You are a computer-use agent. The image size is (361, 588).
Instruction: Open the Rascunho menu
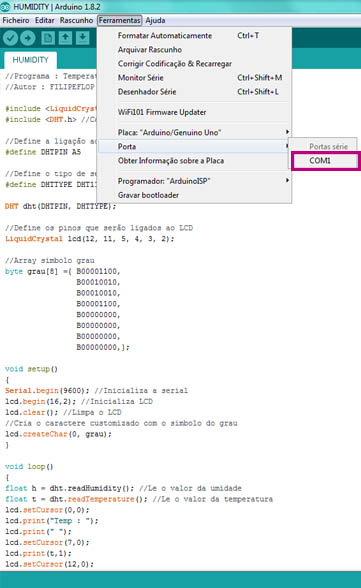point(76,20)
